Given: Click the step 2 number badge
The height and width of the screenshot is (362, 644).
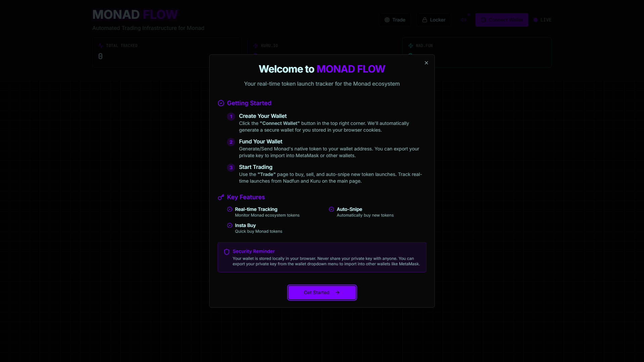Looking at the screenshot, I should [x=231, y=142].
